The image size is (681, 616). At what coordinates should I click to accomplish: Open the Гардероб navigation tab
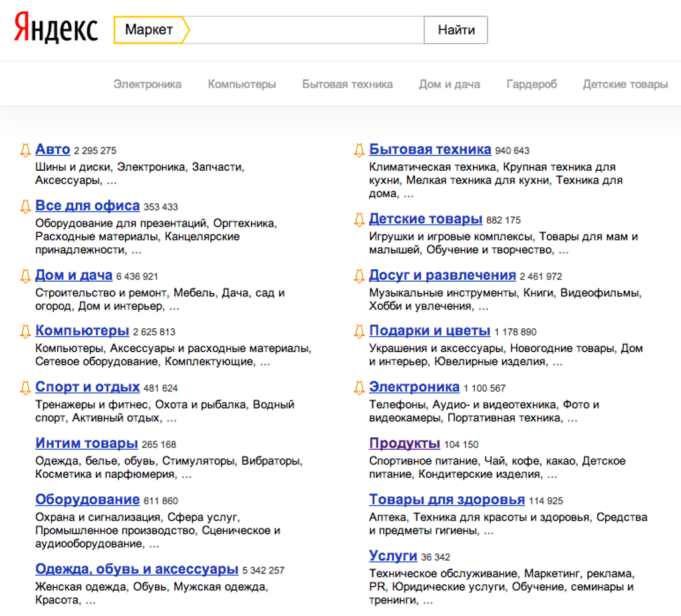531,84
